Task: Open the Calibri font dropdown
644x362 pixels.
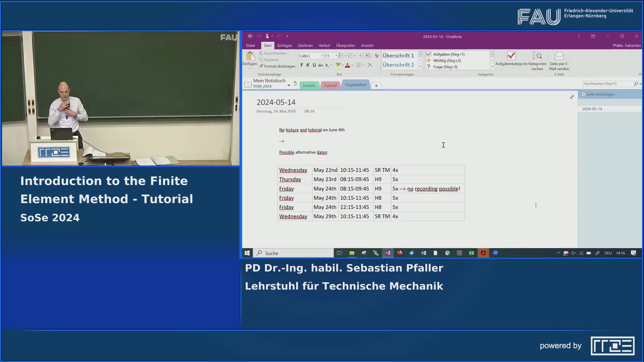Action: tap(323, 56)
